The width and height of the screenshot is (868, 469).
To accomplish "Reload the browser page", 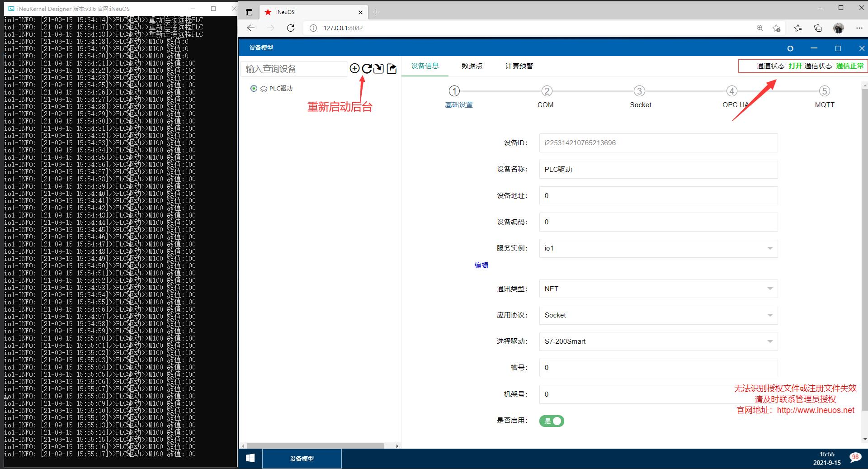I will click(291, 28).
